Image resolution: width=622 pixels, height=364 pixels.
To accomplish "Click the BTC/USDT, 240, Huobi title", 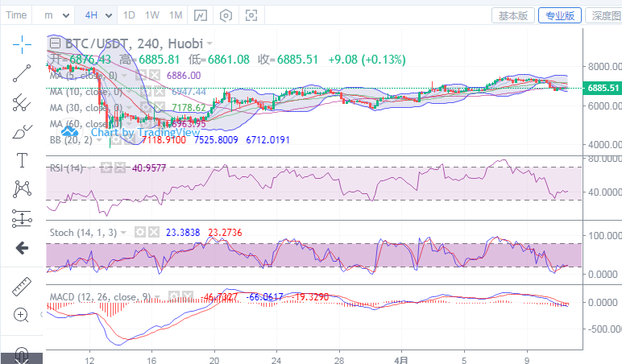I will 134,43.
